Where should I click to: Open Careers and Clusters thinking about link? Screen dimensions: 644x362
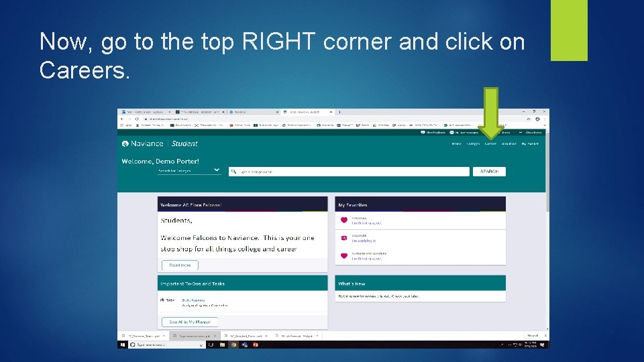point(367,259)
